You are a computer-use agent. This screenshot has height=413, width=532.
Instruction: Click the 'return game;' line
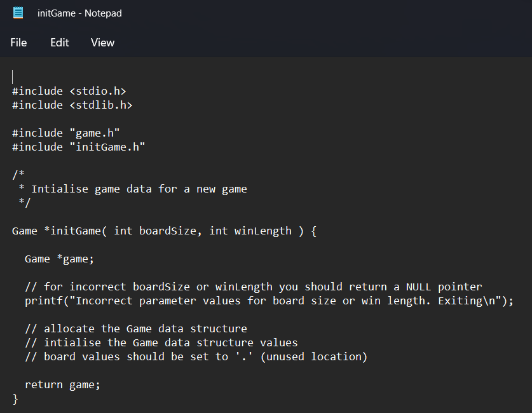[62, 384]
